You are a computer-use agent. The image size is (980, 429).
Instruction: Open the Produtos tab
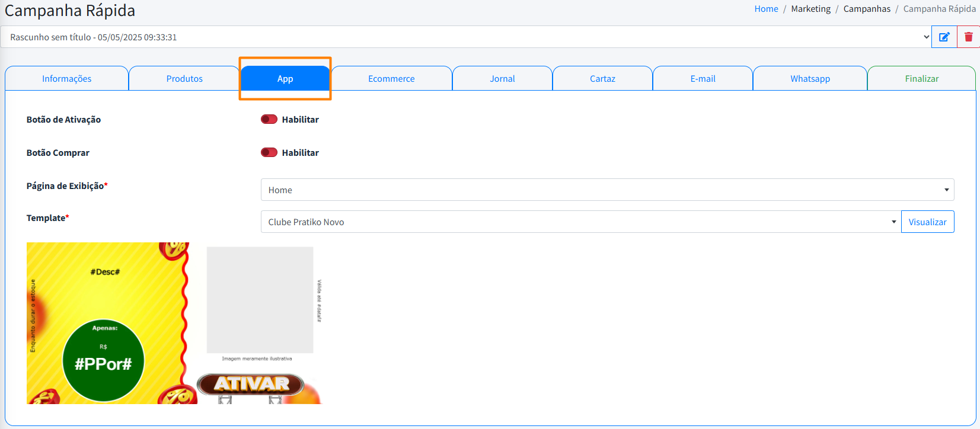point(184,79)
